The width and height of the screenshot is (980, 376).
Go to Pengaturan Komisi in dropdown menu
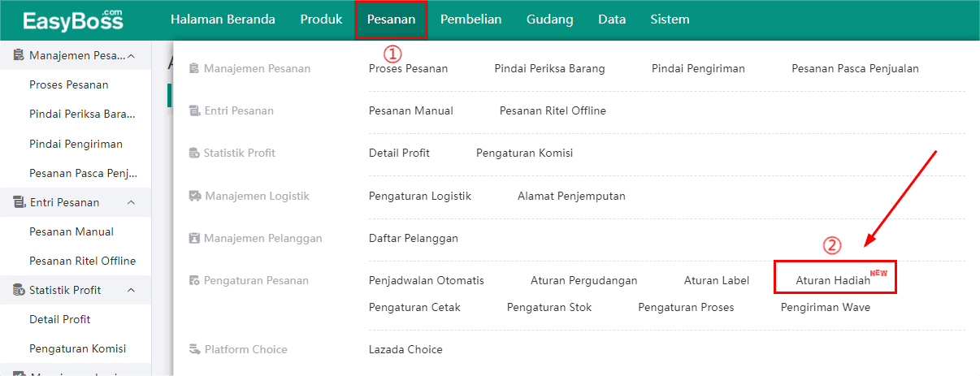pyautogui.click(x=524, y=153)
